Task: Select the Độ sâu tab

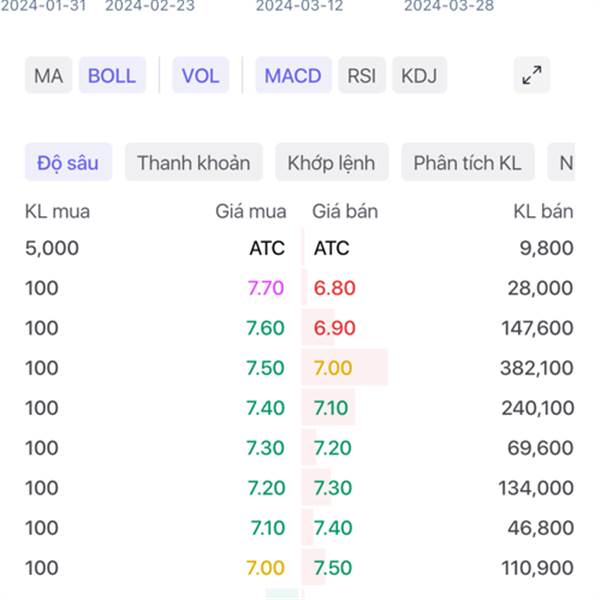Action: tap(68, 162)
